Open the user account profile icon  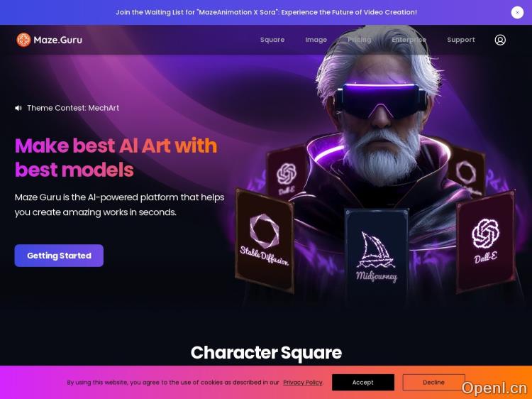[500, 40]
